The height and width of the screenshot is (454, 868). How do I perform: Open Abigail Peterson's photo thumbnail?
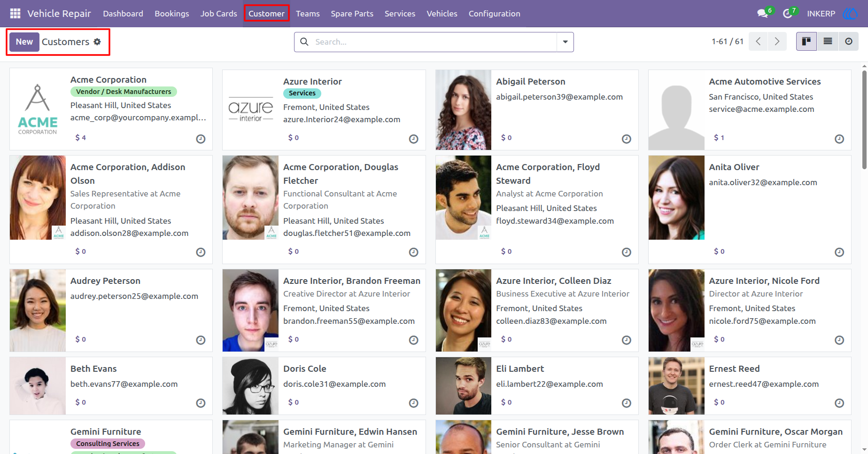point(463,110)
